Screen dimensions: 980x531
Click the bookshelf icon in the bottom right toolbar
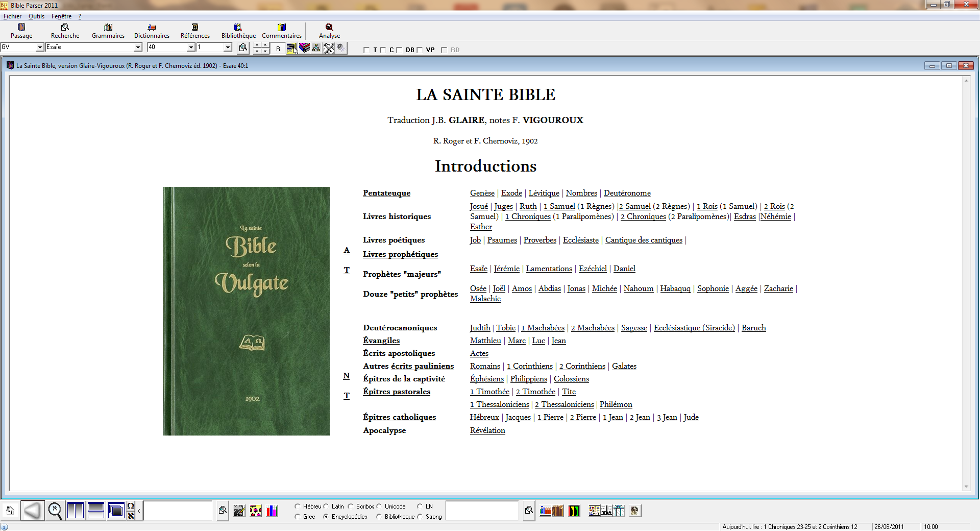click(x=545, y=511)
